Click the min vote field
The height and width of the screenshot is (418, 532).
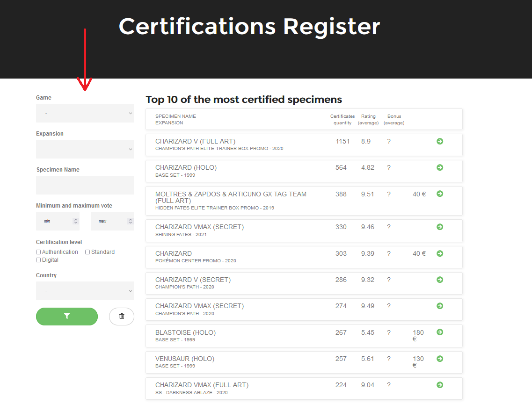coord(58,221)
